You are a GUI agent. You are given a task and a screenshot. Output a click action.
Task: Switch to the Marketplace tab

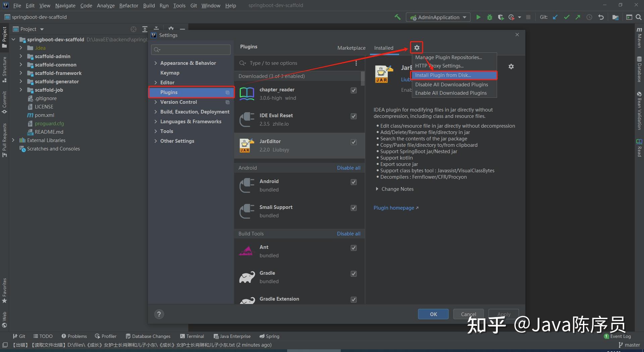(351, 48)
